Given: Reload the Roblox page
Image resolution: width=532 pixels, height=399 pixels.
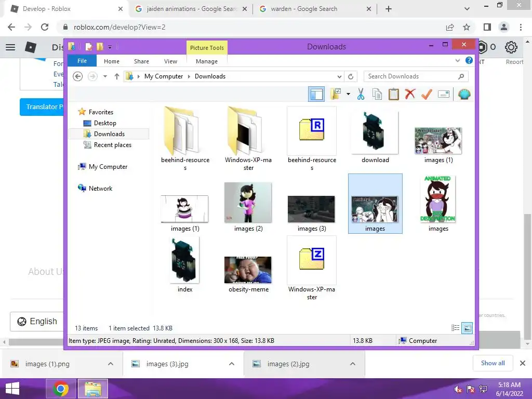Looking at the screenshot, I should (x=45, y=27).
